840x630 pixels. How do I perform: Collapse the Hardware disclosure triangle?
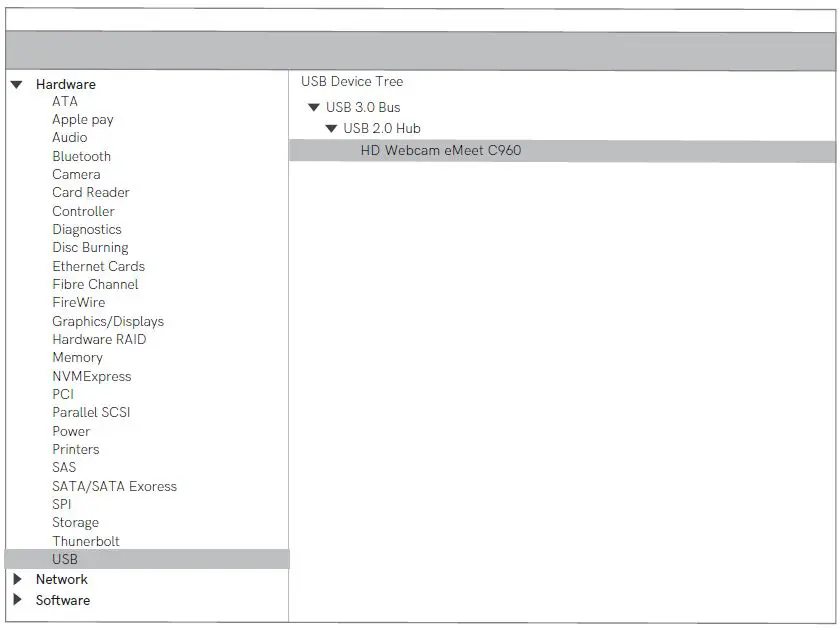pos(16,84)
